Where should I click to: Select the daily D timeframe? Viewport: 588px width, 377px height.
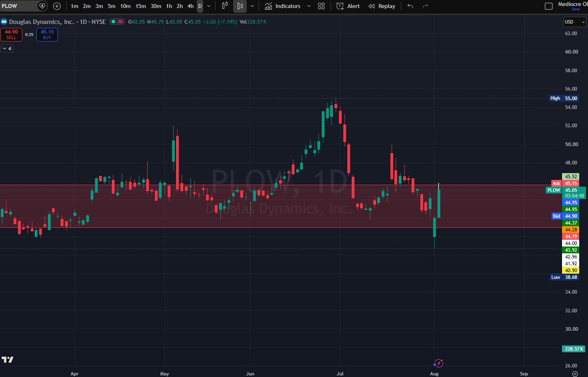pos(200,6)
